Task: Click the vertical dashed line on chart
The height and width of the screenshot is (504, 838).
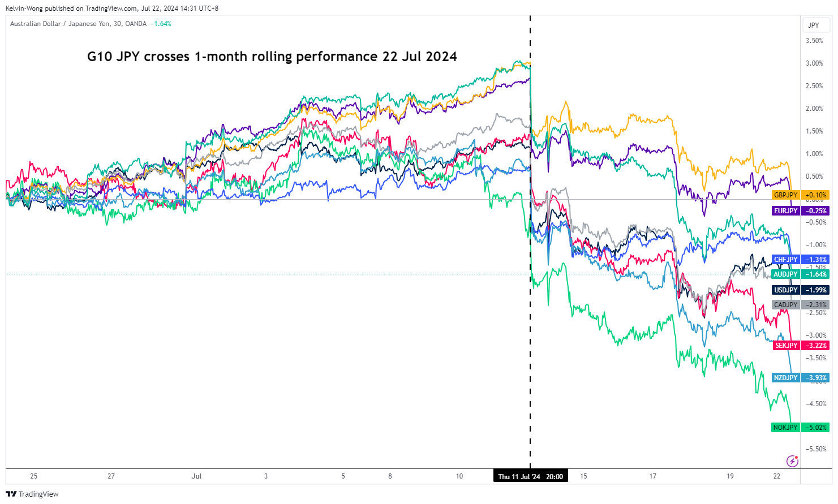Action: click(x=530, y=339)
